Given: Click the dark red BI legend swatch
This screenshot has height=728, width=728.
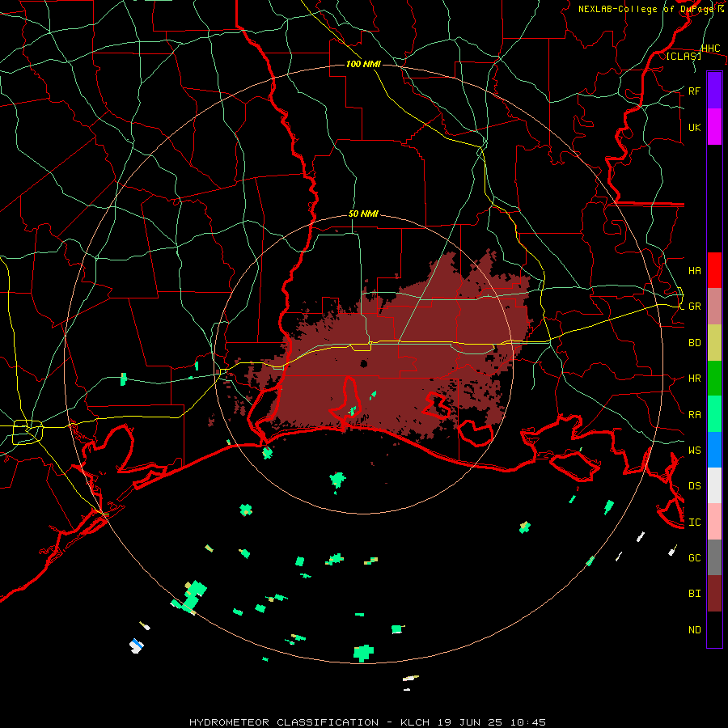Looking at the screenshot, I should [x=714, y=594].
